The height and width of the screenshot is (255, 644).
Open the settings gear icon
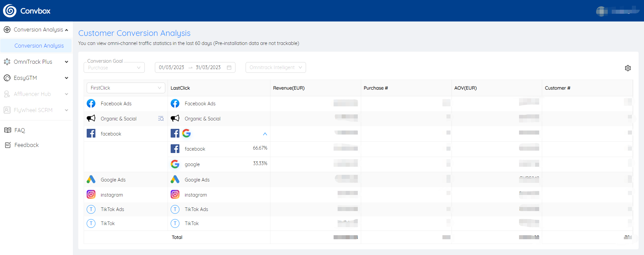pos(628,68)
